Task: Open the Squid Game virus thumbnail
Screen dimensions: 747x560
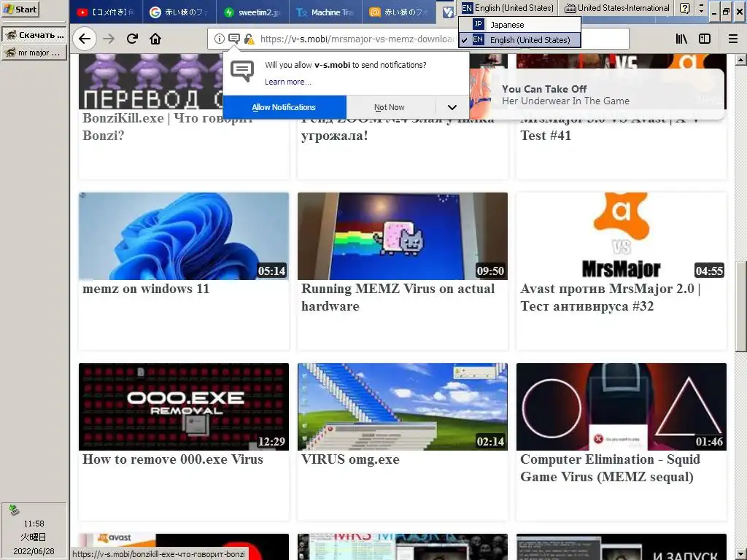Action: [x=622, y=407]
